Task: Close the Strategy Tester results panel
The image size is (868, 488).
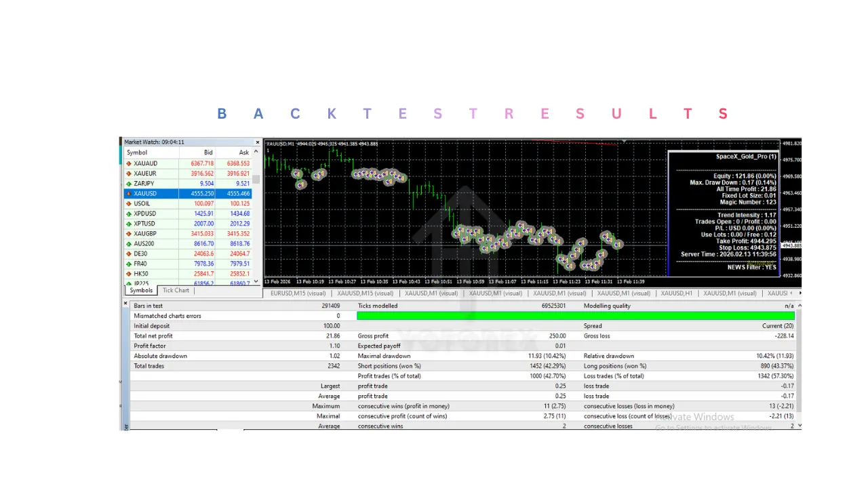Action: coord(125,304)
